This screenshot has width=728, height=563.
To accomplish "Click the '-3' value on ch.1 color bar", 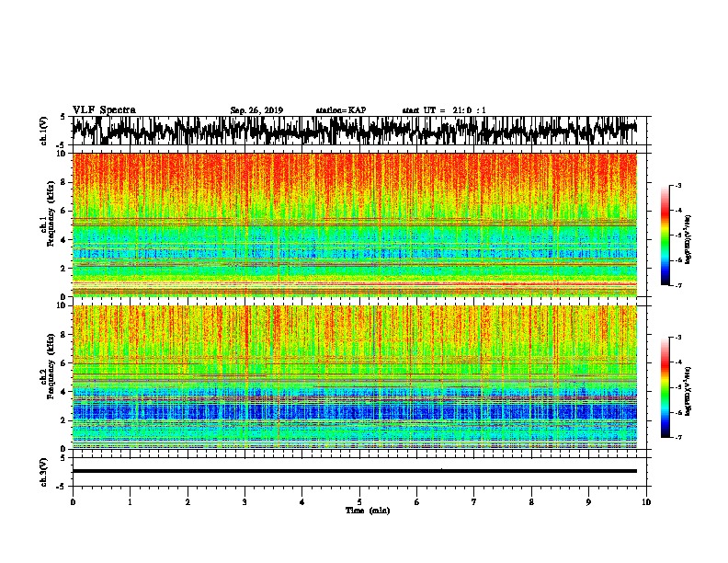I will point(678,185).
